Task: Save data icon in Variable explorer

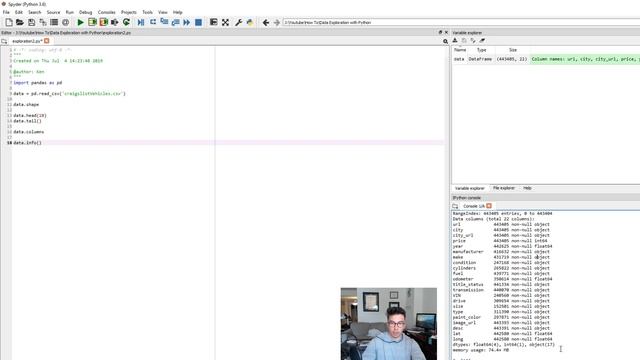Action: pyautogui.click(x=464, y=40)
